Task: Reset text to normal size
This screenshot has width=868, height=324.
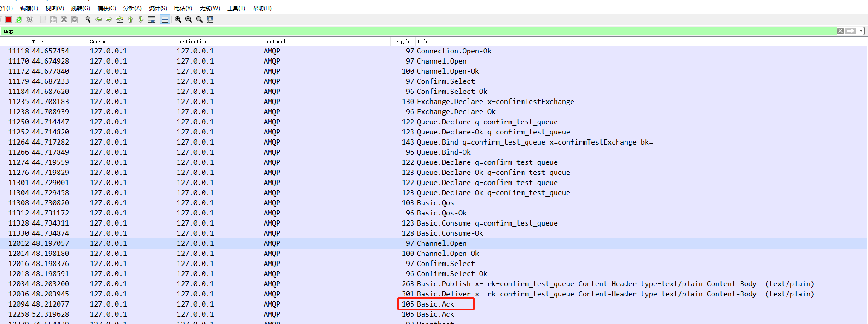Action: pos(199,19)
